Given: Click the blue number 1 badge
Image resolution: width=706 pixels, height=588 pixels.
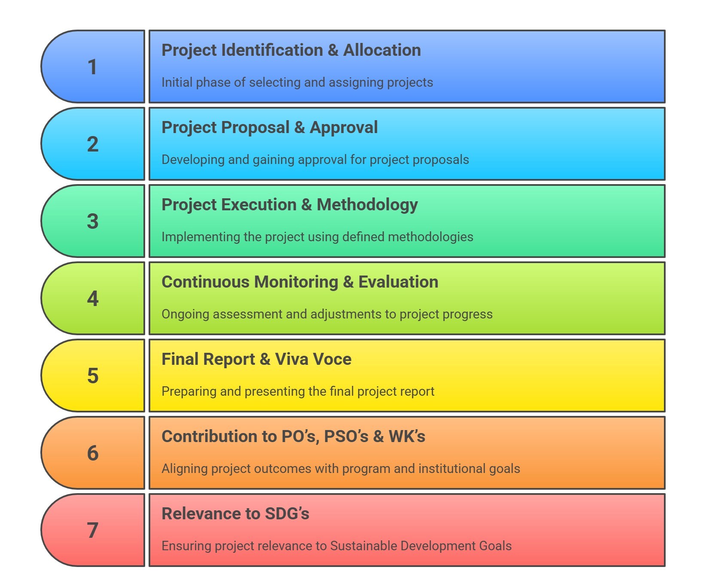Looking at the screenshot, I should pos(93,67).
